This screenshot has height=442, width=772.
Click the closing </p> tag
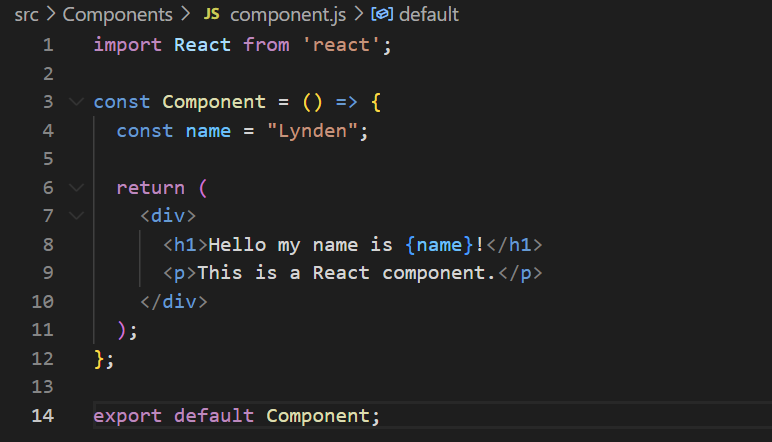point(520,273)
